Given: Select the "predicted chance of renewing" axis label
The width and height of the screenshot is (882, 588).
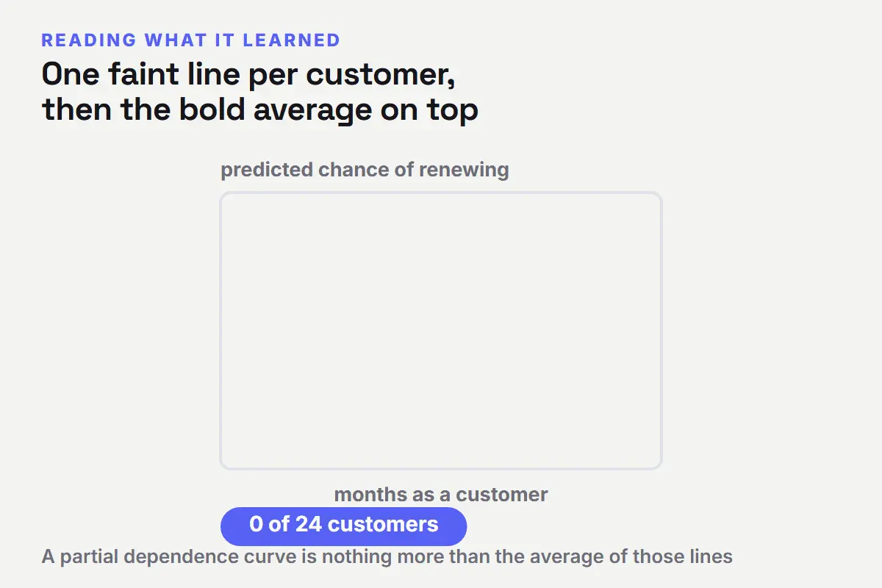Looking at the screenshot, I should (x=365, y=170).
